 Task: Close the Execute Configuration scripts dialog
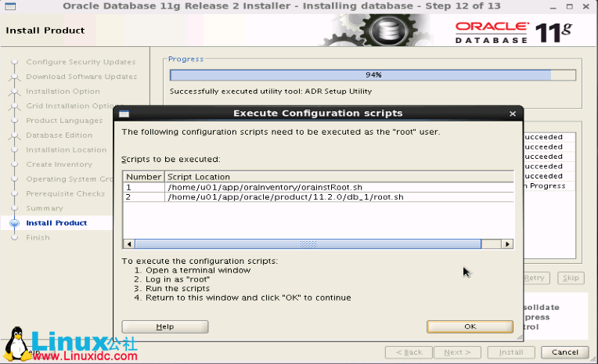[x=513, y=114]
